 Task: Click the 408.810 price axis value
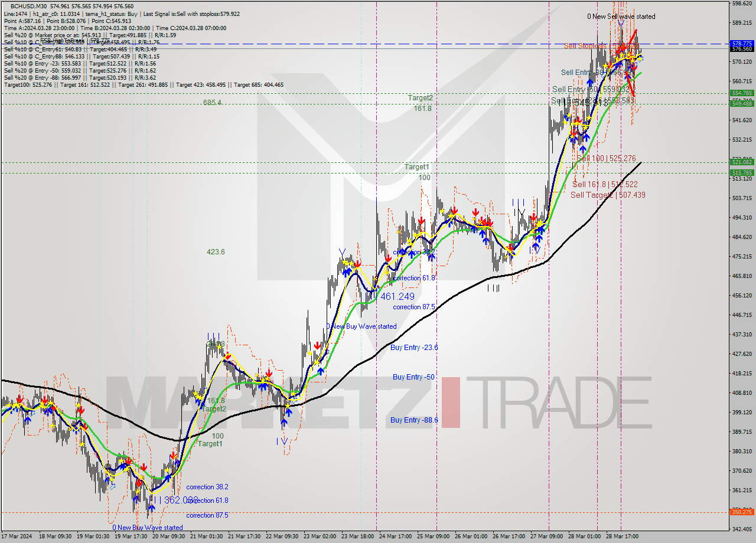742,392
